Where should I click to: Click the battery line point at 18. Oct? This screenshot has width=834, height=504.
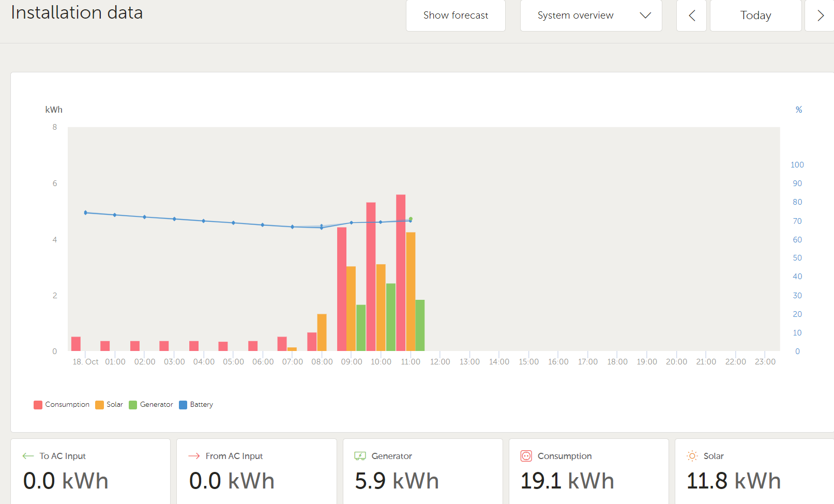(x=86, y=212)
